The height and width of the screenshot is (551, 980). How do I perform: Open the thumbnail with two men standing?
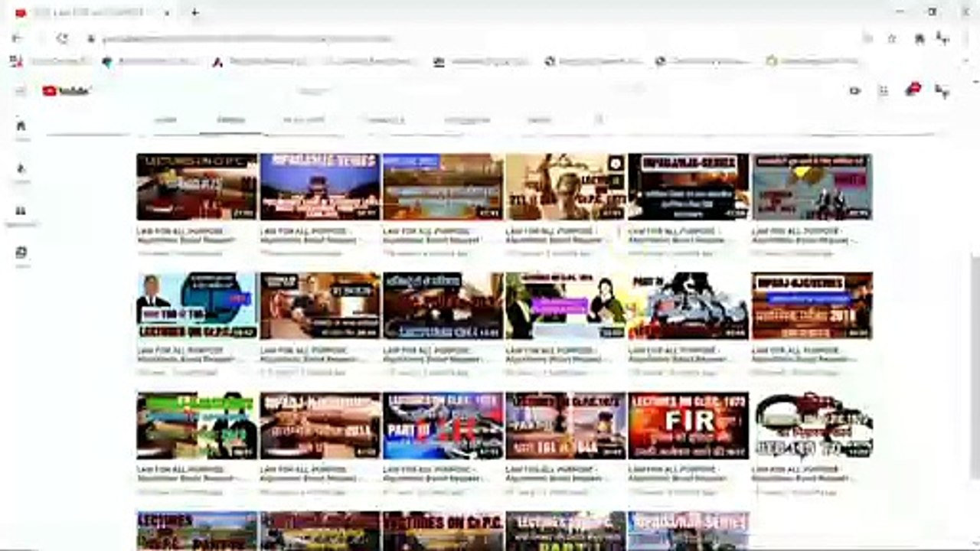[812, 187]
